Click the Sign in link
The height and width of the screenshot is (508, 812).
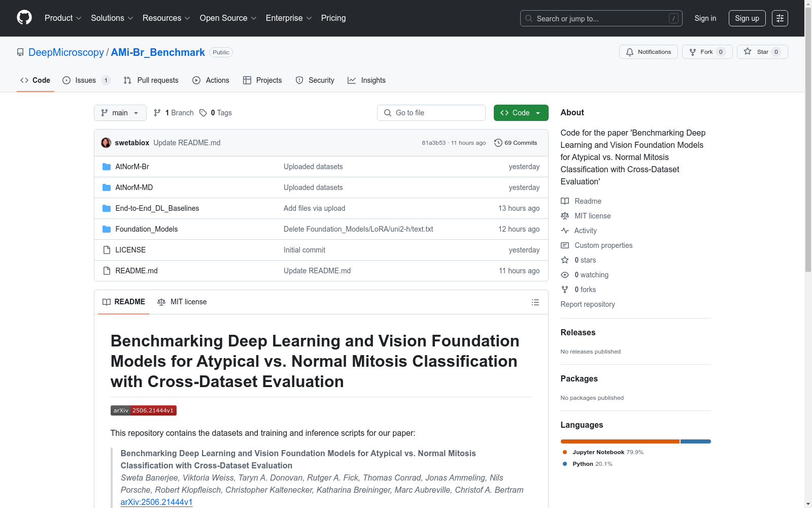coord(705,18)
